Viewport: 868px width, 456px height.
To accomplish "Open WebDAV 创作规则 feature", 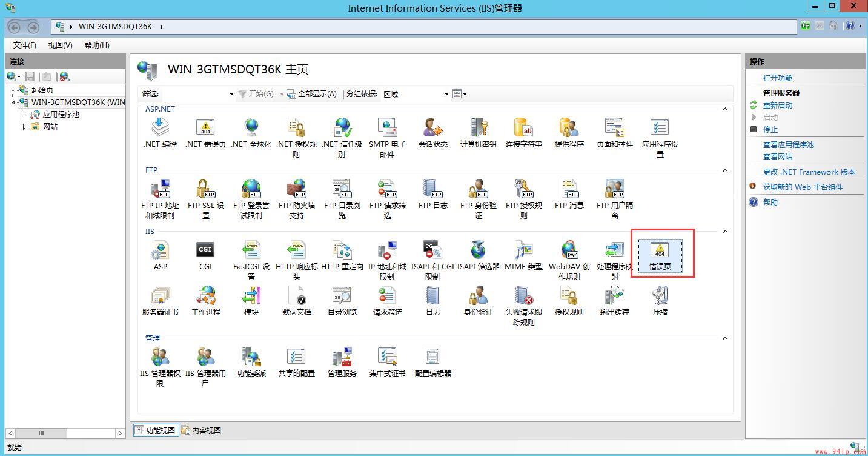I will coord(569,260).
